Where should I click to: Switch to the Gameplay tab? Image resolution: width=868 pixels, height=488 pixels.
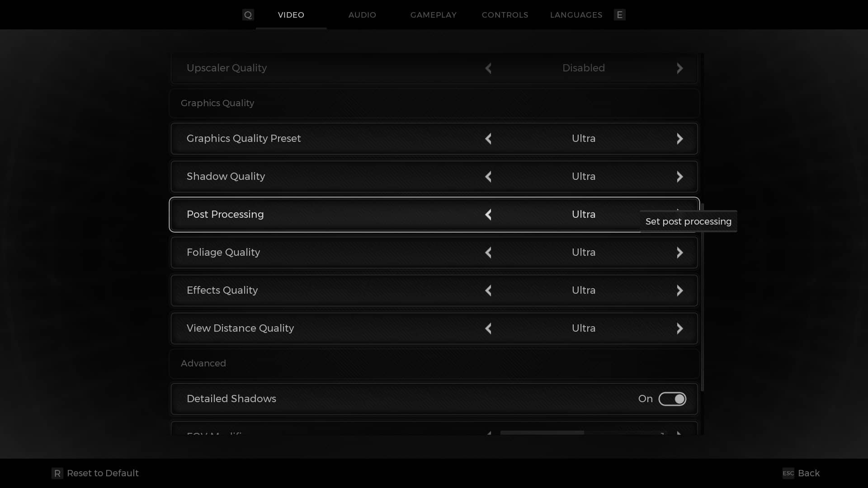pyautogui.click(x=434, y=15)
